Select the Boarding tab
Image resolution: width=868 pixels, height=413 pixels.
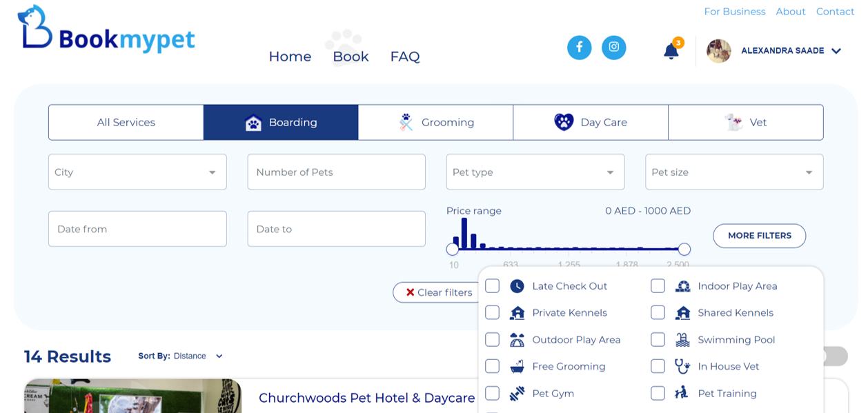tap(281, 122)
